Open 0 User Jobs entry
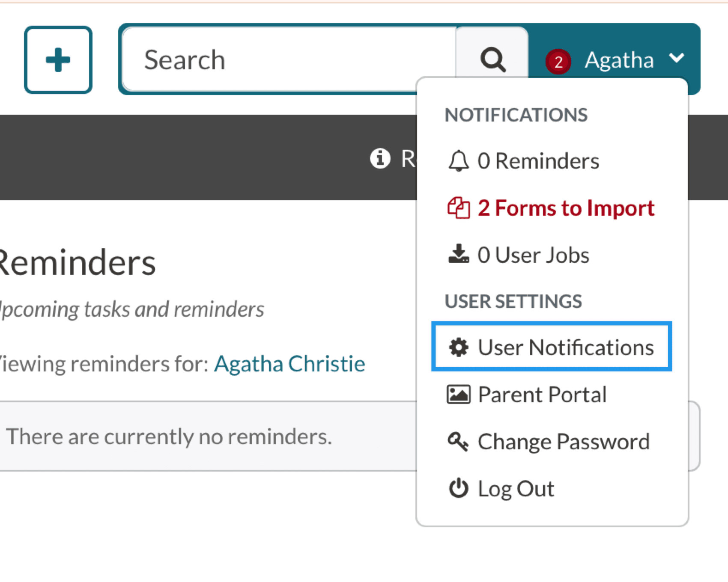 533,255
